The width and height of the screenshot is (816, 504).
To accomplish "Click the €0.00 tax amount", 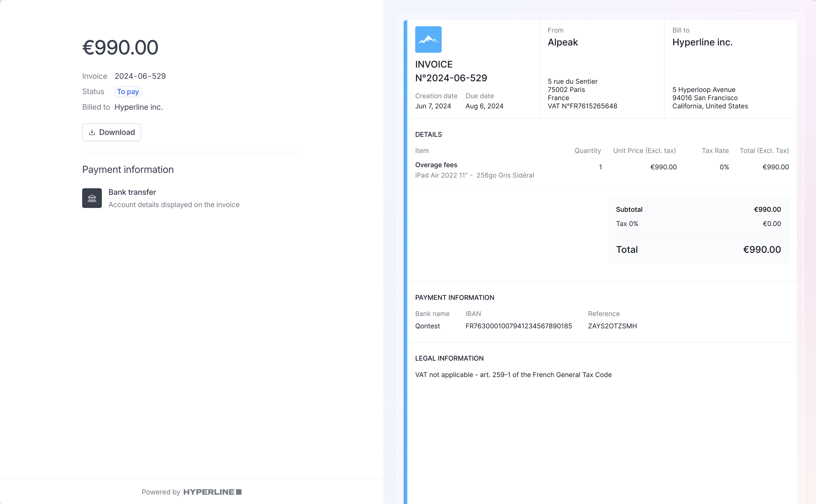I will pyautogui.click(x=771, y=224).
